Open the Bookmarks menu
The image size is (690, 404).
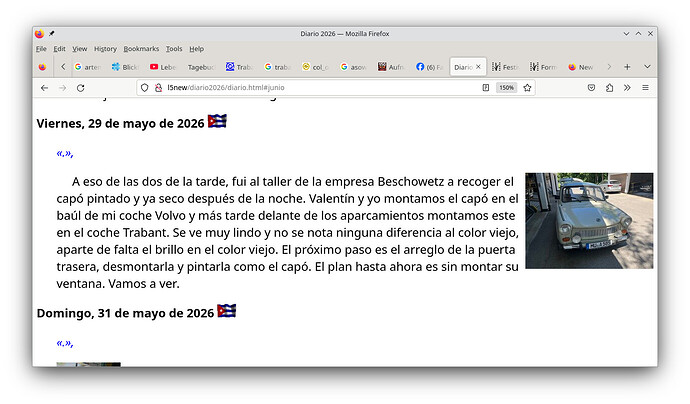(x=141, y=49)
